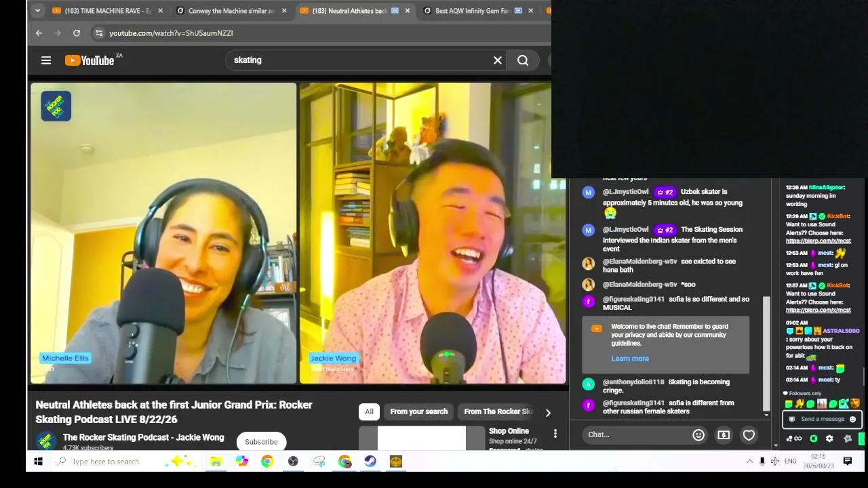
Task: Open the tab search dropdown in Chrome
Action: pyautogui.click(x=38, y=10)
